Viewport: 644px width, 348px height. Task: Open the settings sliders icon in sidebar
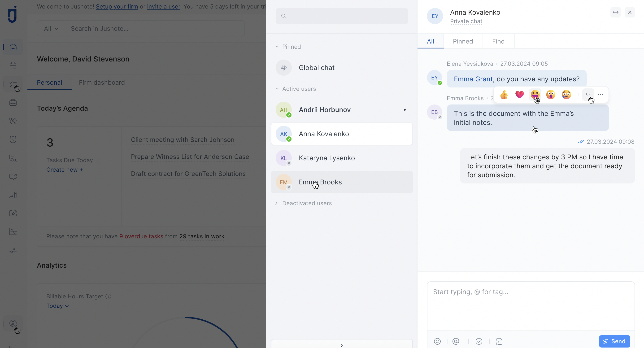coord(13,250)
